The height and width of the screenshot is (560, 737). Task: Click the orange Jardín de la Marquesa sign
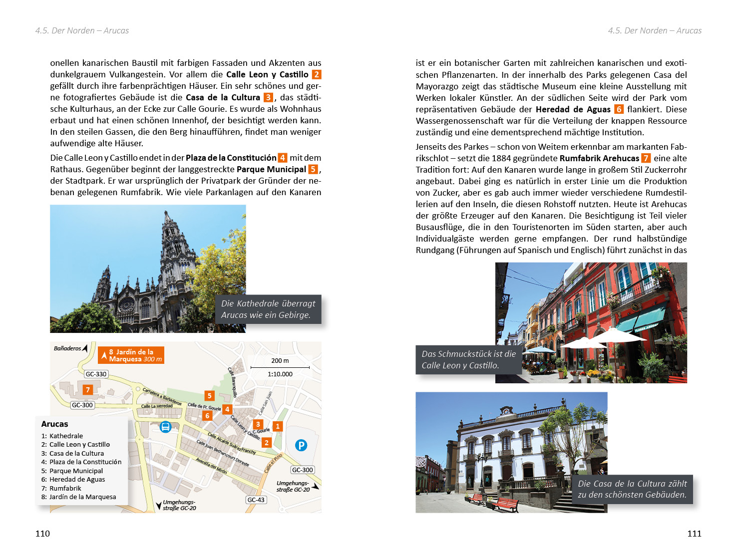coord(131,355)
